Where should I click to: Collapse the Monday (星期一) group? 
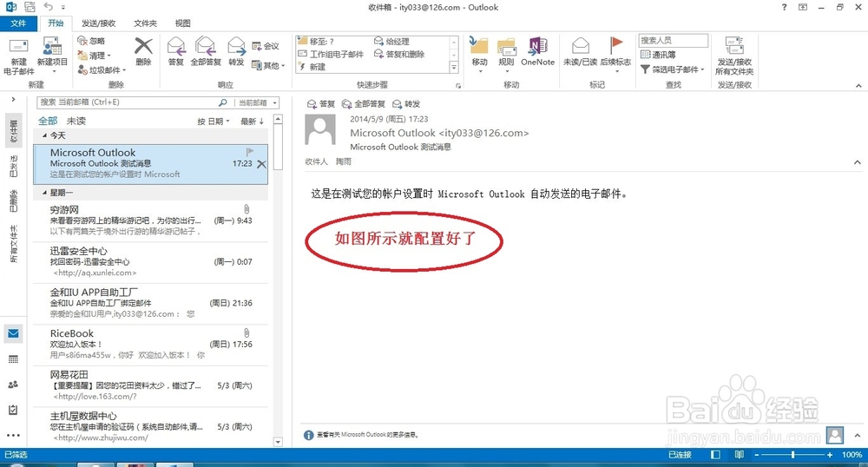[44, 193]
